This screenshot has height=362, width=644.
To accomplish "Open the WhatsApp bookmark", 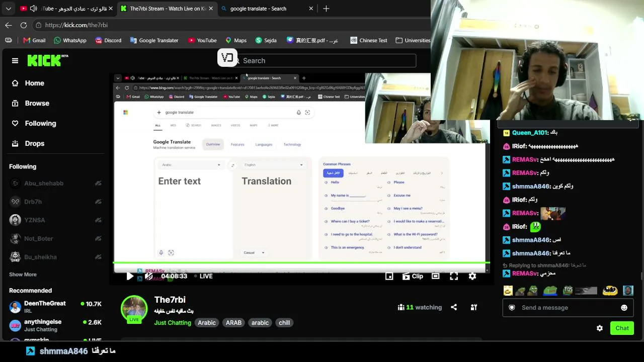I will pyautogui.click(x=70, y=40).
